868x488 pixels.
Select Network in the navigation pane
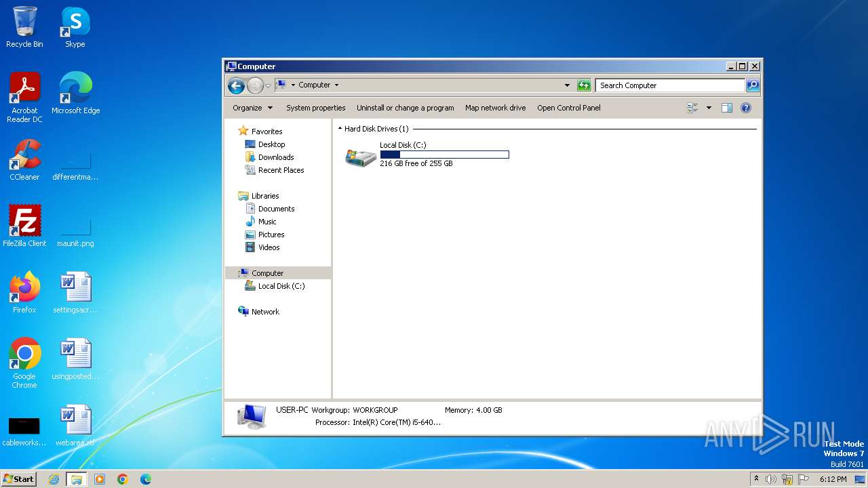click(265, 312)
